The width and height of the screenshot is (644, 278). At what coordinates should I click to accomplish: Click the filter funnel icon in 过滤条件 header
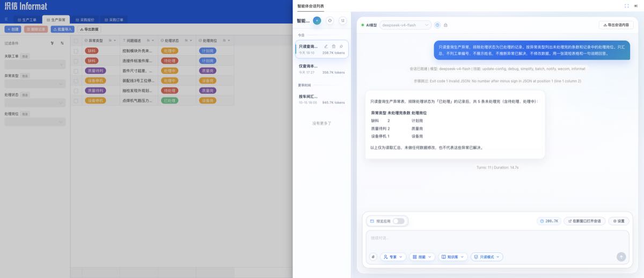tap(52, 43)
